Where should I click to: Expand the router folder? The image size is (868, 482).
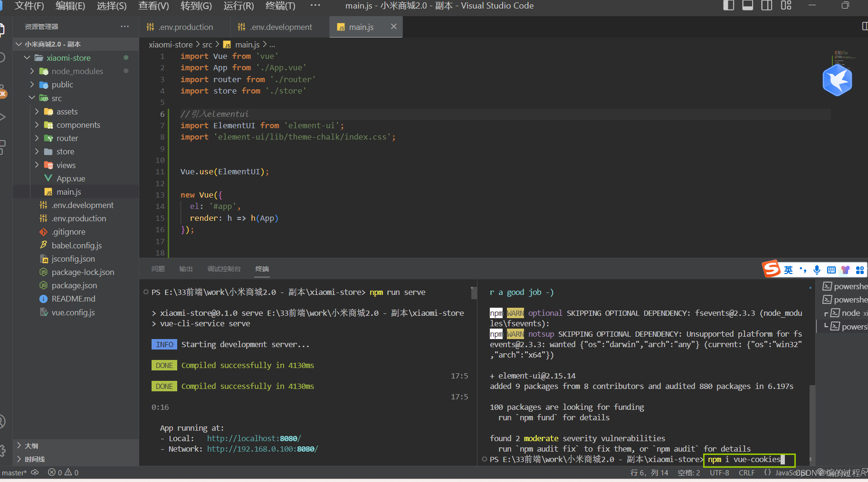click(76, 138)
